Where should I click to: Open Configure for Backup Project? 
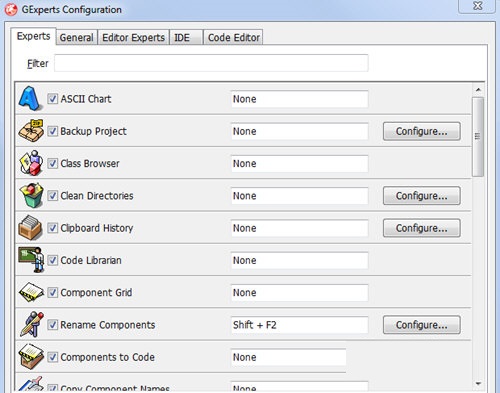coord(422,131)
